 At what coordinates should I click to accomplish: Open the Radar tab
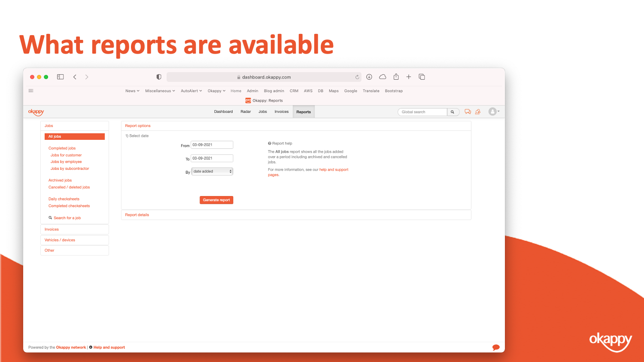coord(246,112)
